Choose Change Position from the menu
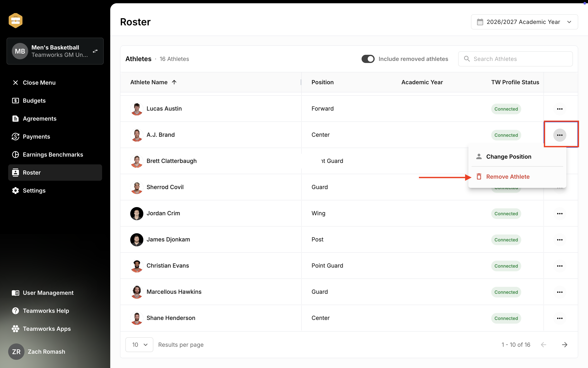This screenshot has width=588, height=368. (517, 157)
